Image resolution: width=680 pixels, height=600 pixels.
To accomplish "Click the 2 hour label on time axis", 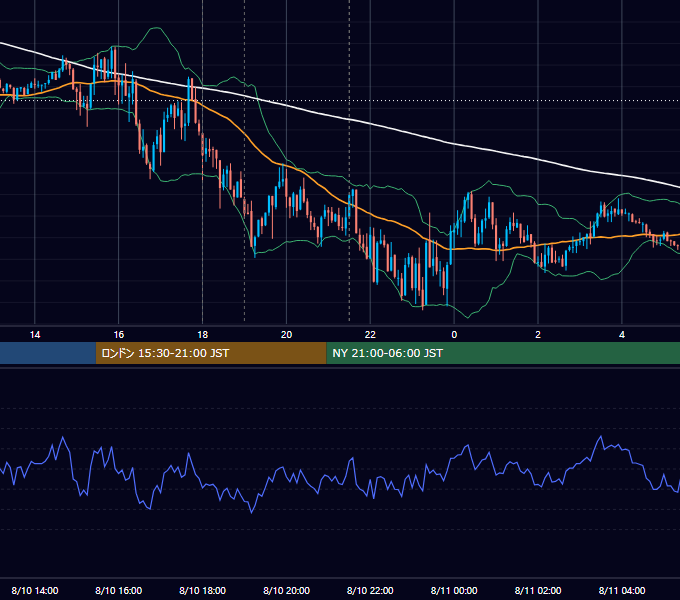I will coord(538,335).
